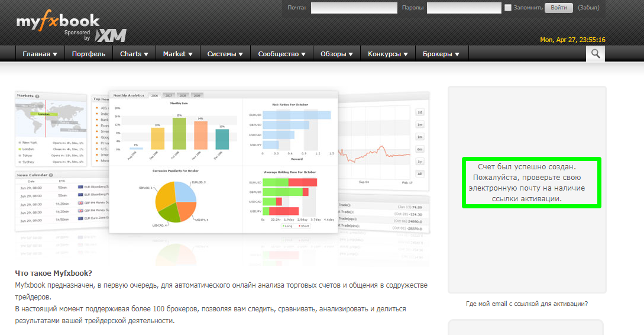Click the 'Что такое Myfxbook?' heading
The width and height of the screenshot is (644, 335).
click(x=53, y=273)
